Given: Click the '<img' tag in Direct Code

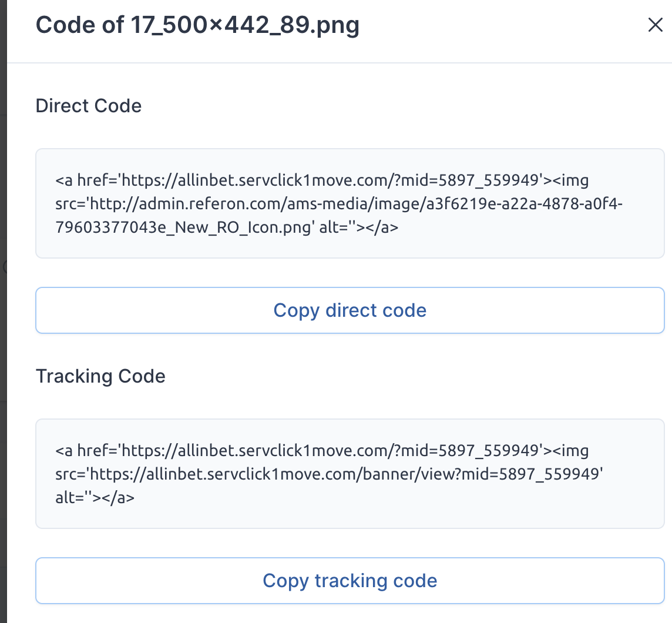Looking at the screenshot, I should (x=571, y=180).
